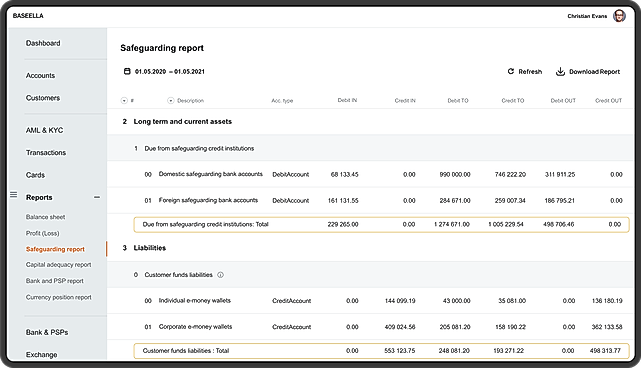Navigate to AML & KYC
This screenshot has height=368, width=641.
point(45,130)
